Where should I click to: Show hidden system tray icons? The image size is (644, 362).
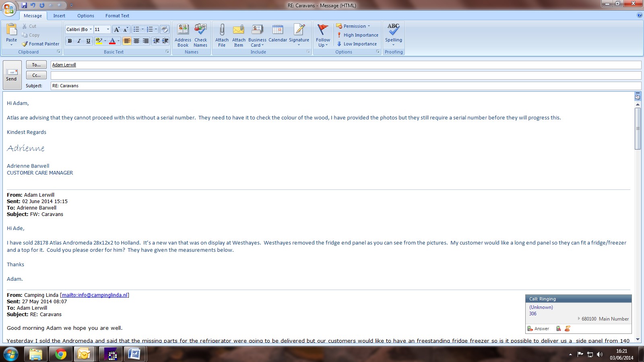(570, 354)
